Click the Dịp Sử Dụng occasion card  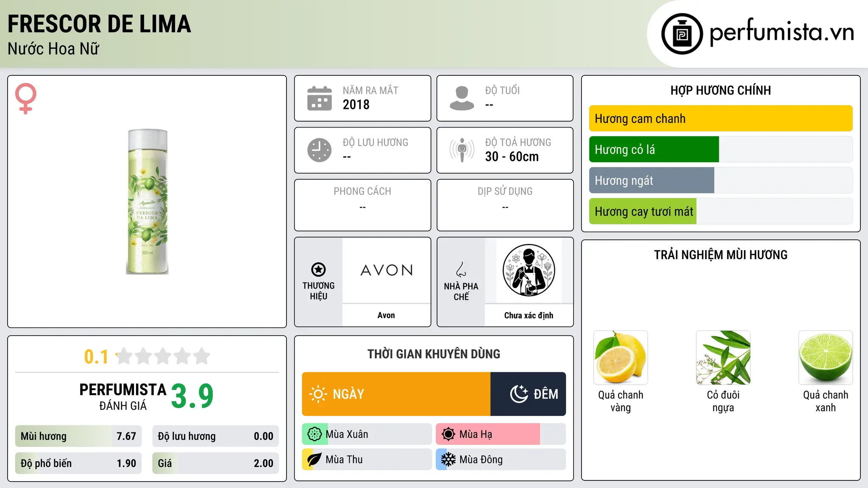pyautogui.click(x=505, y=205)
